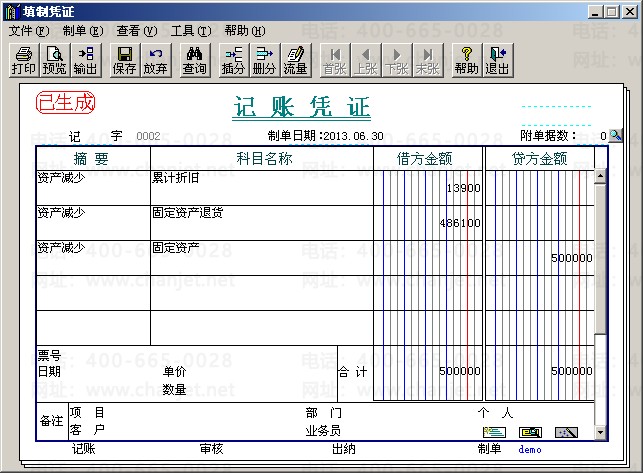
Task: Click first small icon in bottom-right row
Action: (x=494, y=432)
